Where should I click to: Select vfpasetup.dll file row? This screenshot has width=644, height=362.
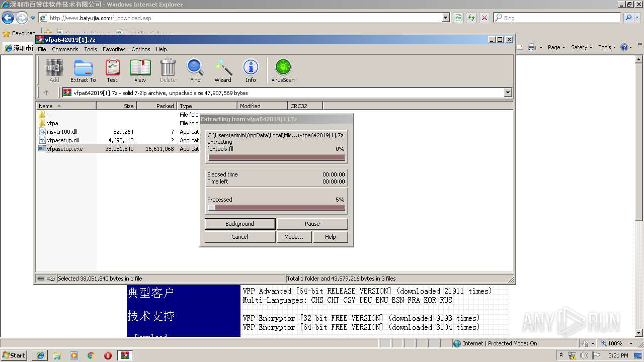tap(117, 140)
